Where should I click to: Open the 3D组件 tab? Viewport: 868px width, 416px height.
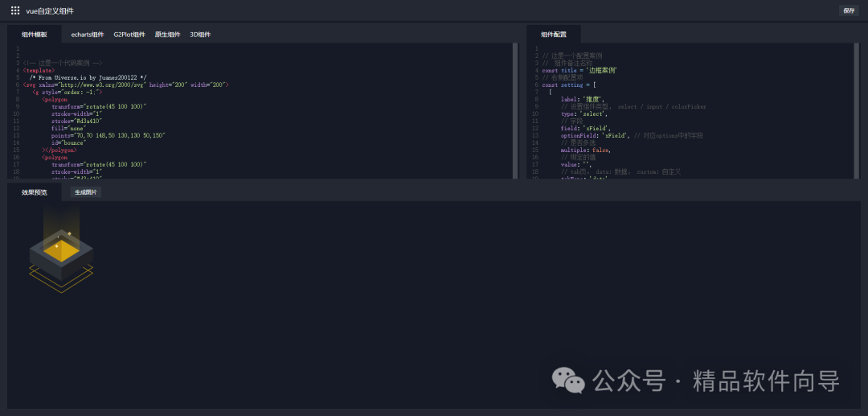click(x=200, y=35)
